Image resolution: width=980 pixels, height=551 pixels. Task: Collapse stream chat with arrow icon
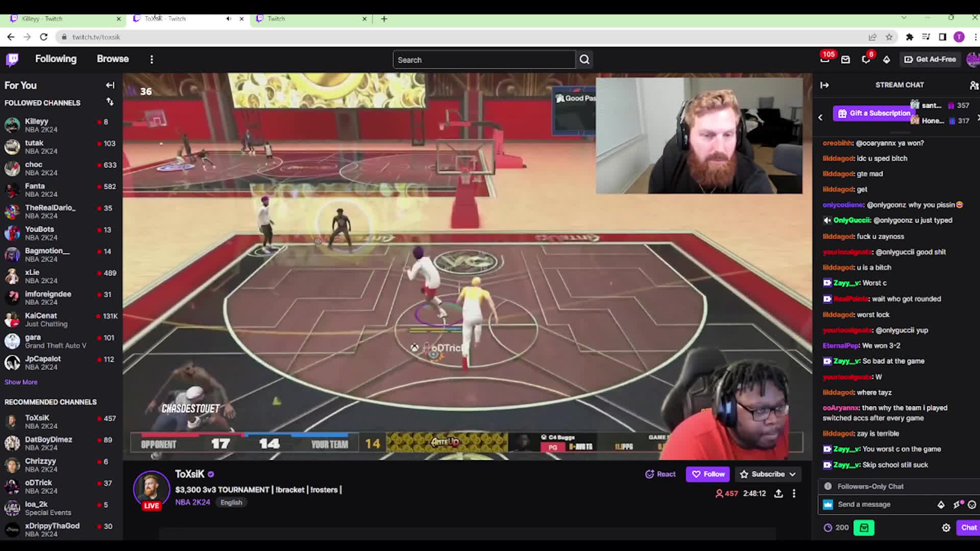(824, 85)
